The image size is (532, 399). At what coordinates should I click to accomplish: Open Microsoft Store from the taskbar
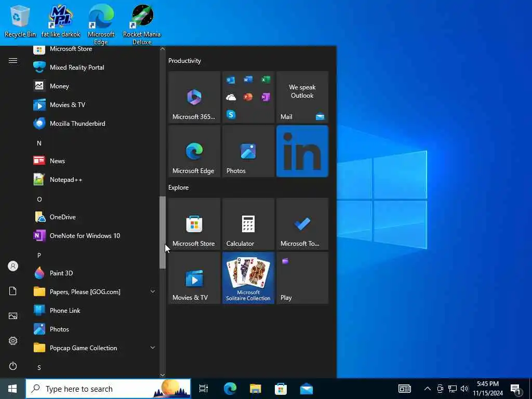coord(281,389)
